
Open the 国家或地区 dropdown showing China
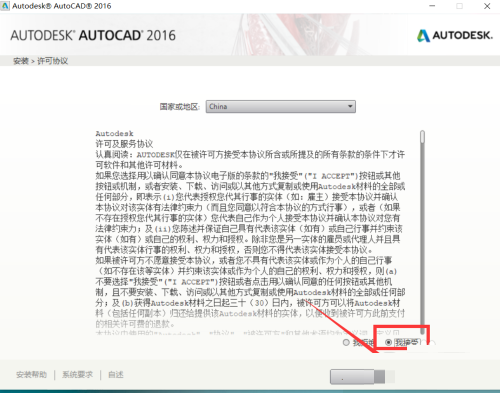[281, 107]
